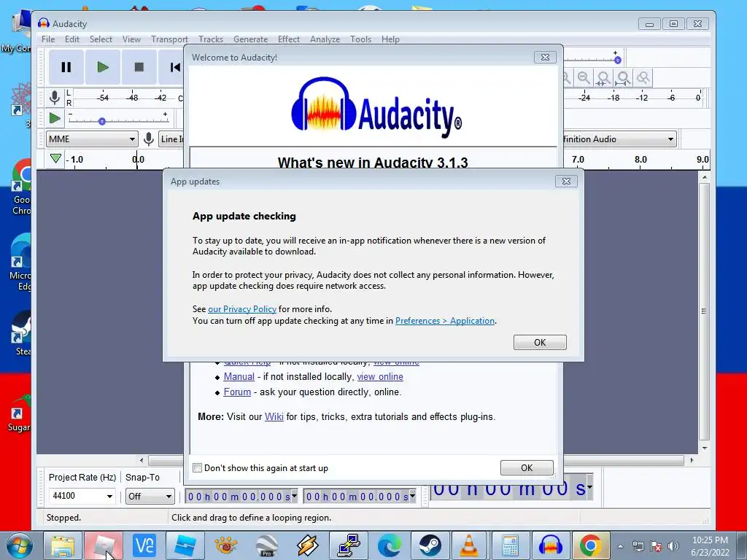Click the Stop button in transport toolbar

pos(139,67)
